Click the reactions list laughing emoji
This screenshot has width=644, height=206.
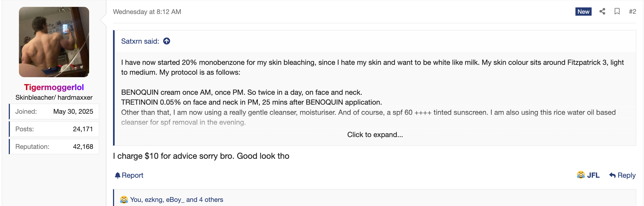pyautogui.click(x=124, y=200)
